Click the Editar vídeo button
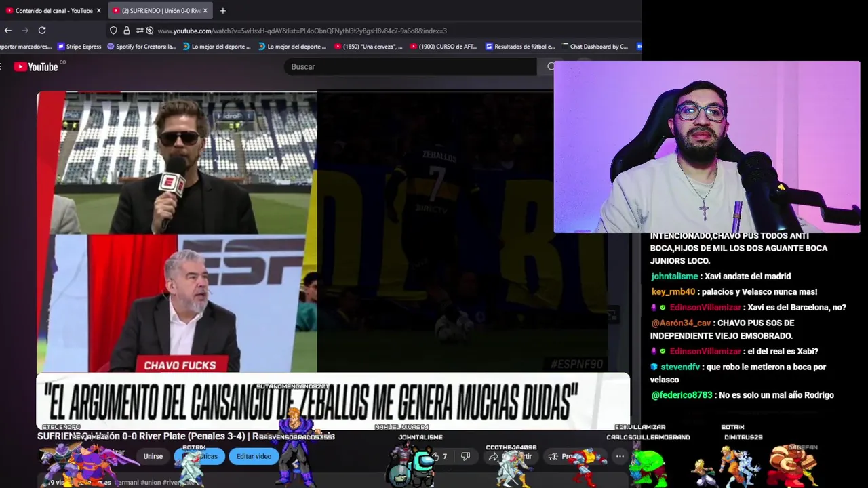The width and height of the screenshot is (868, 488). point(254,456)
